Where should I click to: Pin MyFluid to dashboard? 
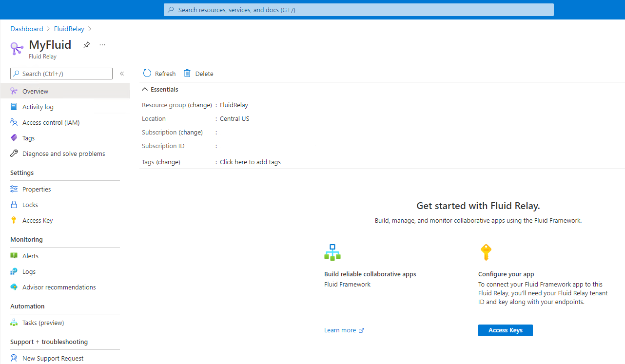point(86,44)
